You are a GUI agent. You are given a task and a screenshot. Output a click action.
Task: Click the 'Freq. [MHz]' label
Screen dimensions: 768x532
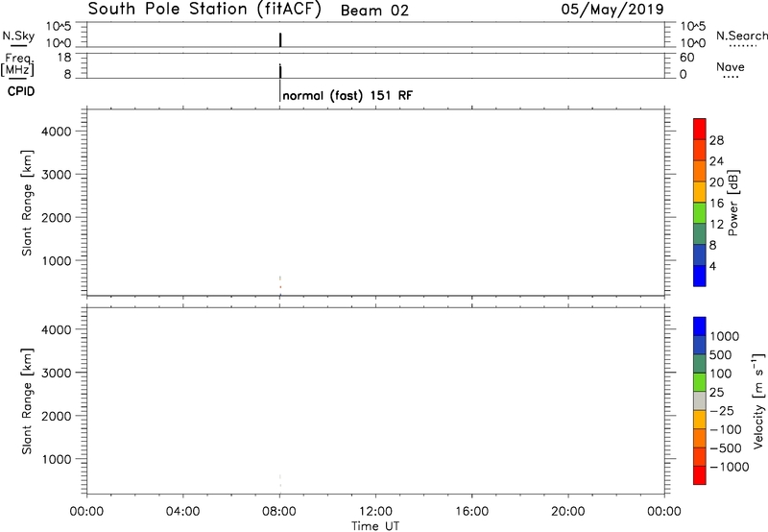(x=17, y=64)
